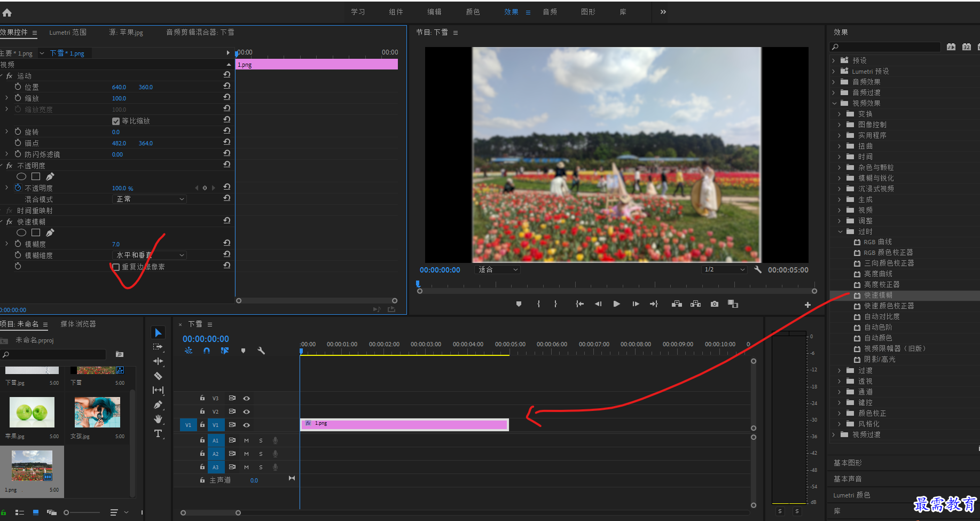Click Export Frame camera icon
Viewport: 980px width, 521px height.
[x=715, y=304]
